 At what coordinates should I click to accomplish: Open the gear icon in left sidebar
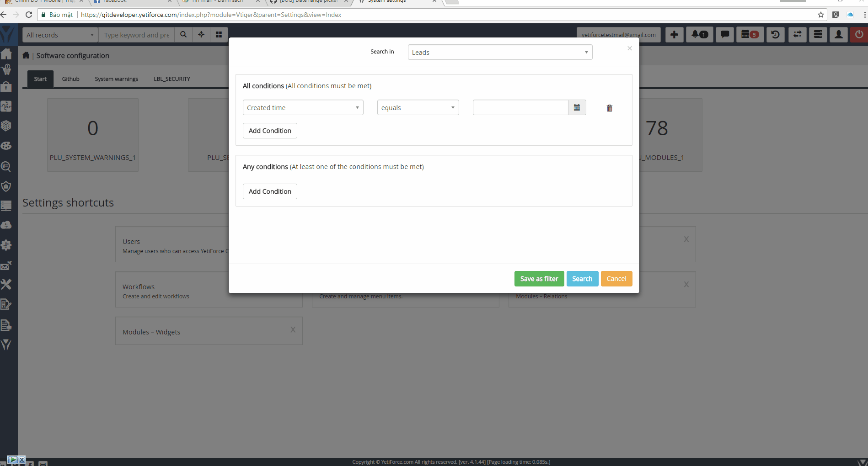(6, 245)
